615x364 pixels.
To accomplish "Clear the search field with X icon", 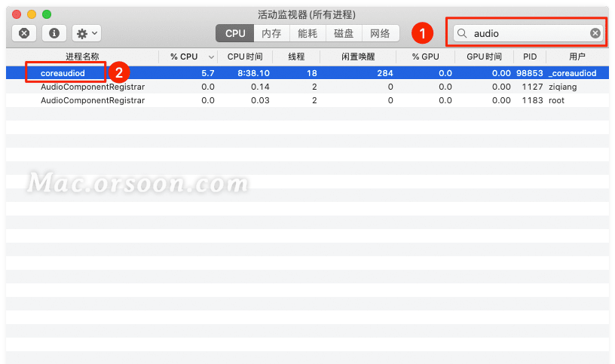I will tap(595, 33).
